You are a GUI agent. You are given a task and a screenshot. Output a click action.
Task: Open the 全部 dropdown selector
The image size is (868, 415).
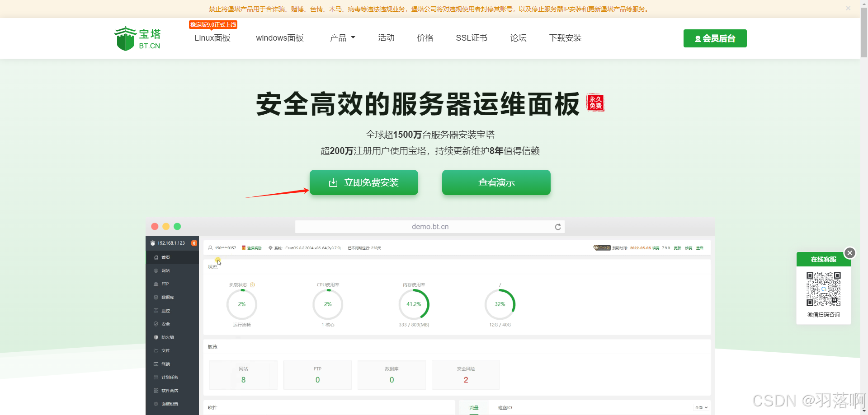[x=701, y=408]
